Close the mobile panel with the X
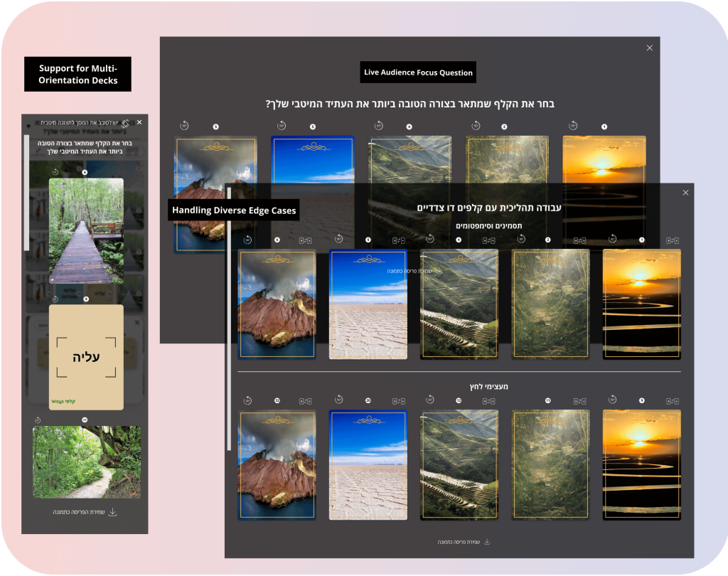Image resolution: width=728 pixels, height=576 pixels. (x=139, y=122)
